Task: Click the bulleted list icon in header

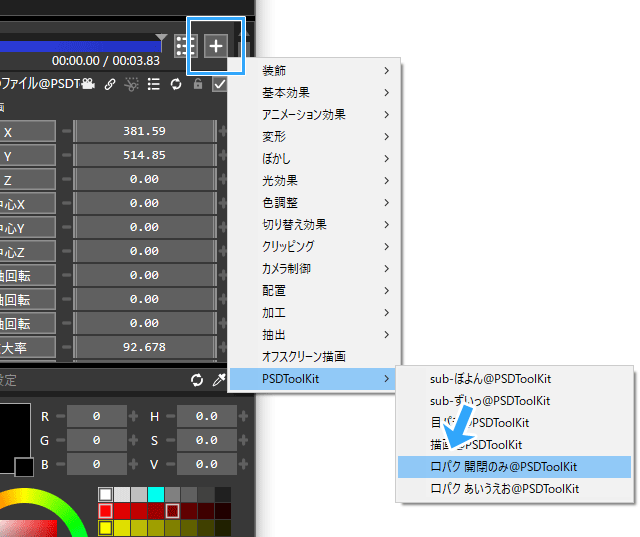Action: [x=154, y=85]
